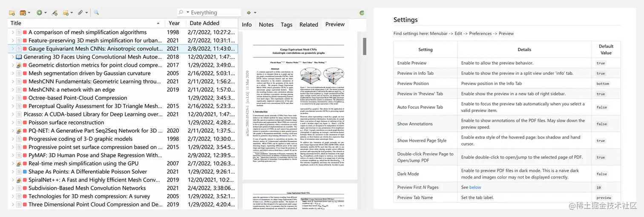
Task: Click the '10' default value for Preview First N Pages
Action: pos(599,187)
